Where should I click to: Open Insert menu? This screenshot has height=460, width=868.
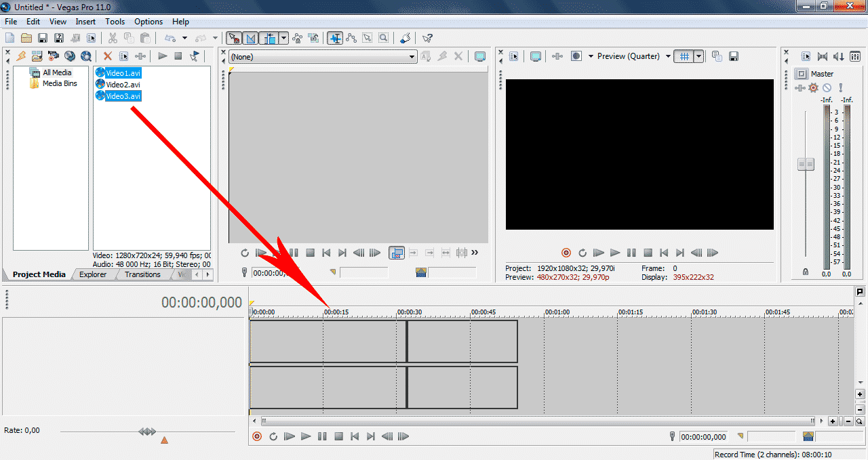[x=85, y=22]
